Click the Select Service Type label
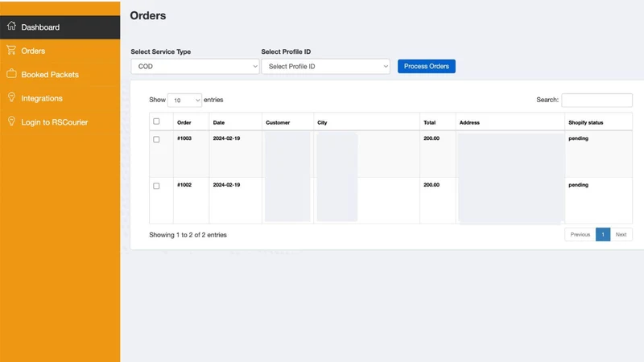644x362 pixels. pyautogui.click(x=160, y=51)
